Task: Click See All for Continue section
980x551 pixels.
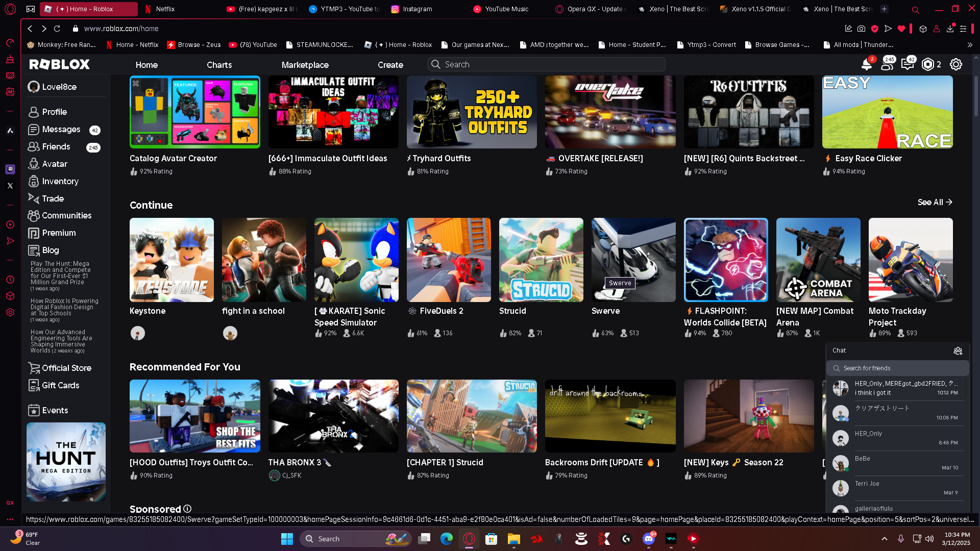Action: click(x=935, y=202)
